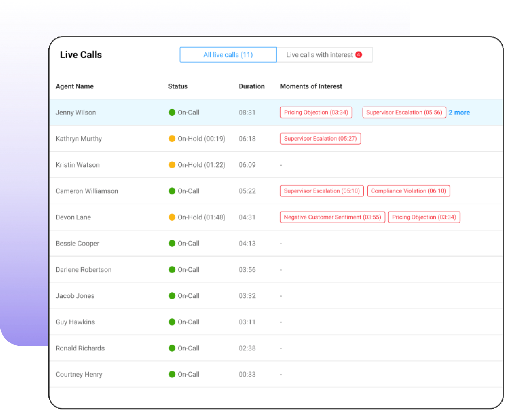Click green On-Call status dot for Jenny Wilson

pos(172,113)
